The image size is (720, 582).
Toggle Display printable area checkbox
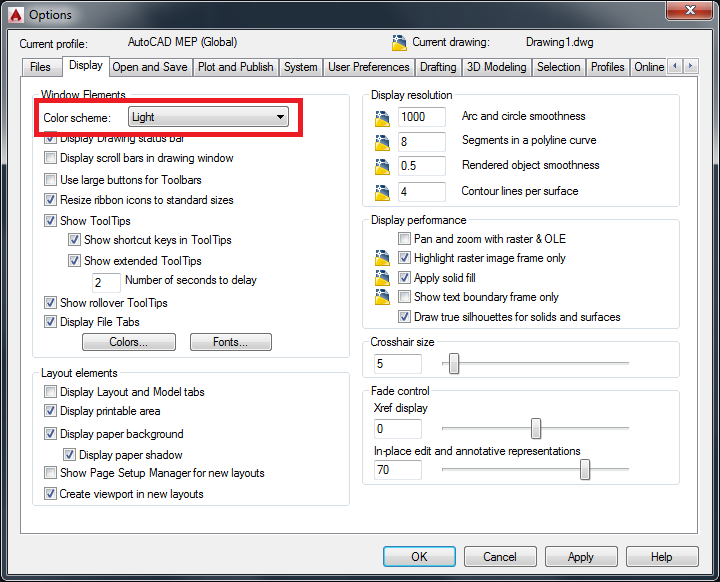point(50,411)
